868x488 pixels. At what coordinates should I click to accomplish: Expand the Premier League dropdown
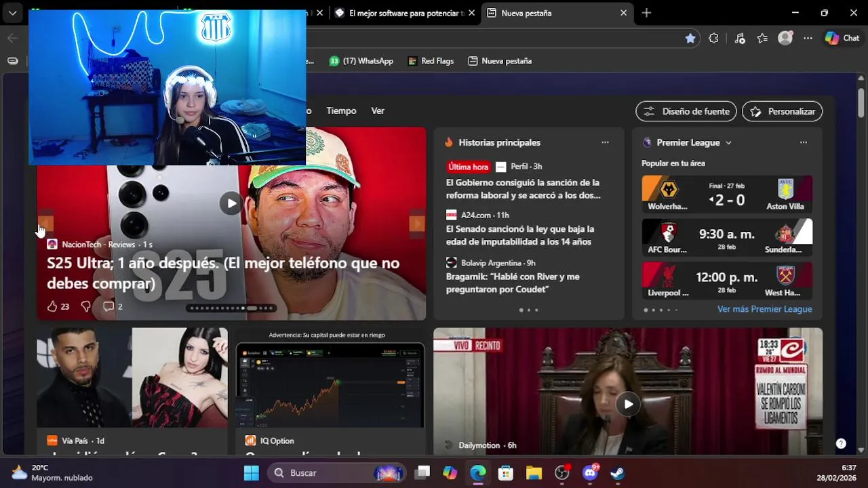728,142
